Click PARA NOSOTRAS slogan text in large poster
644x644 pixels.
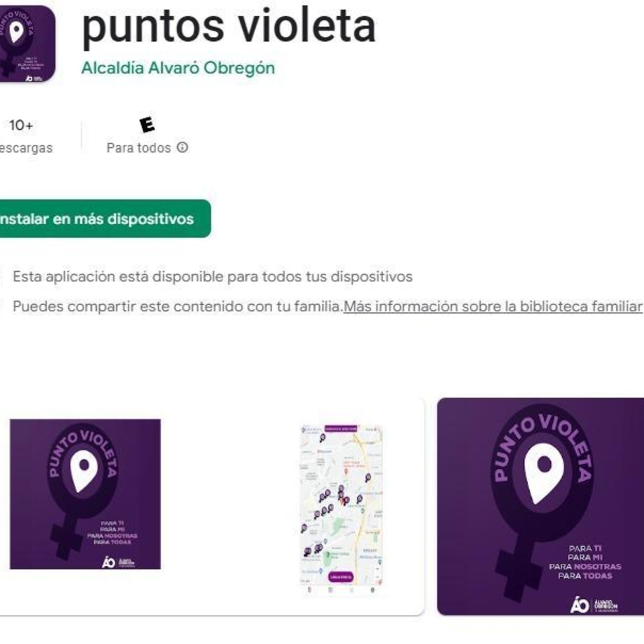(x=585, y=566)
